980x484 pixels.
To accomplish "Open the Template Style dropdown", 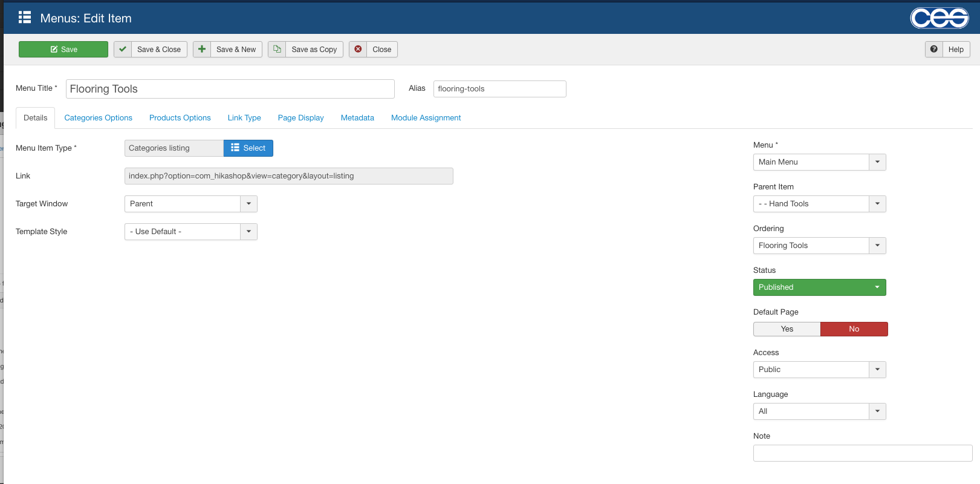I will pos(191,232).
